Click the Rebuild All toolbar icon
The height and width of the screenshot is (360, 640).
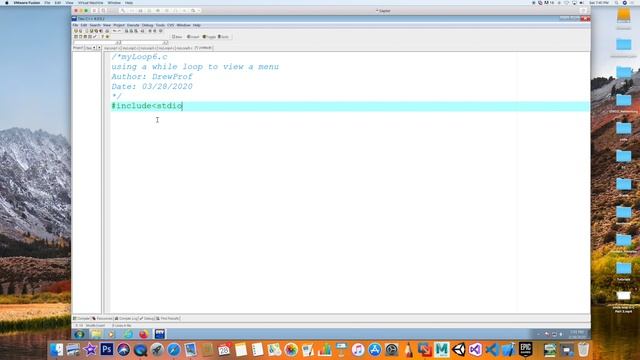coord(90,37)
